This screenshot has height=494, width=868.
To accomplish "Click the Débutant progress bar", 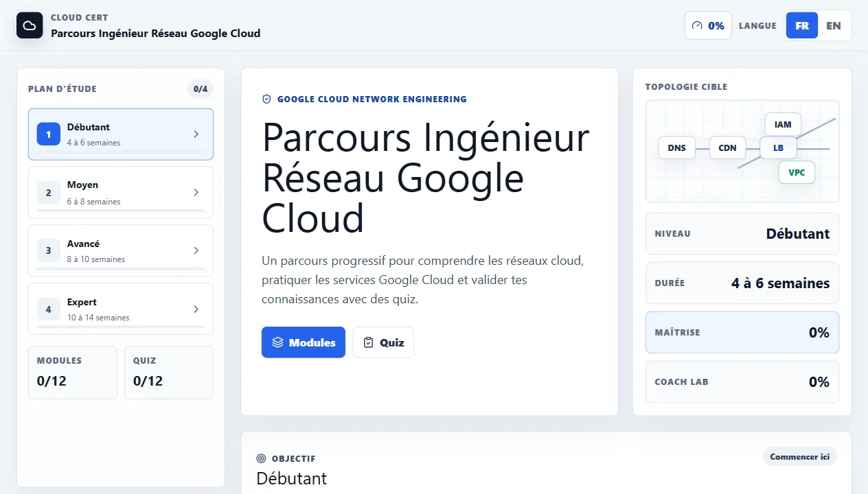I will 121,152.
